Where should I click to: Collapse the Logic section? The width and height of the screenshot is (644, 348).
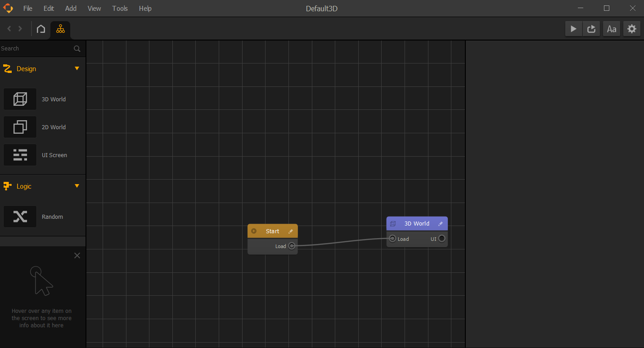[x=77, y=186]
